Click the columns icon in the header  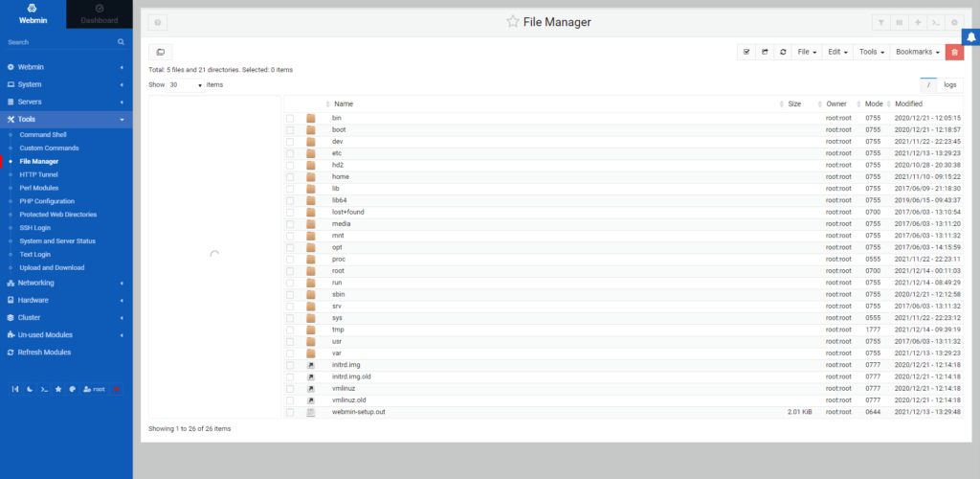(x=899, y=22)
